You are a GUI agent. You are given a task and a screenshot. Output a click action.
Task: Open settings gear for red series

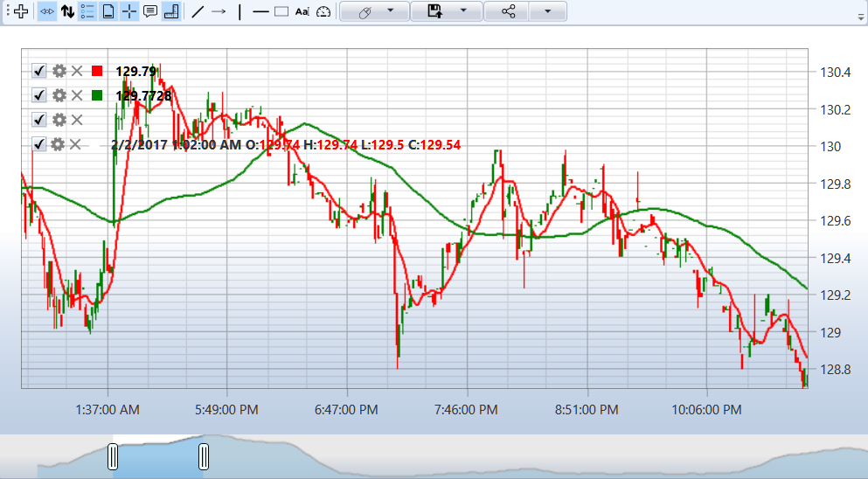(59, 71)
